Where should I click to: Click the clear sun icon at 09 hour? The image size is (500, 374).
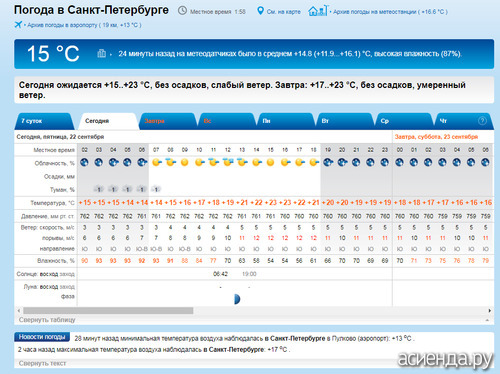(185, 162)
